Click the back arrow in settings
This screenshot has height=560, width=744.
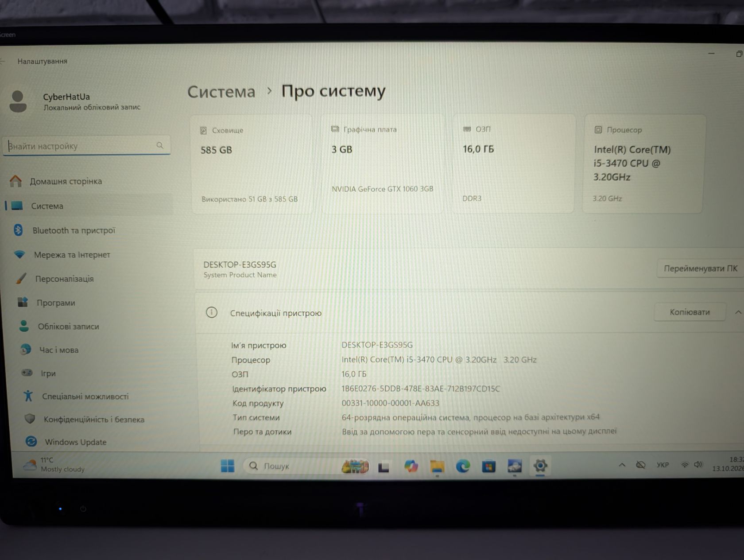(3, 61)
